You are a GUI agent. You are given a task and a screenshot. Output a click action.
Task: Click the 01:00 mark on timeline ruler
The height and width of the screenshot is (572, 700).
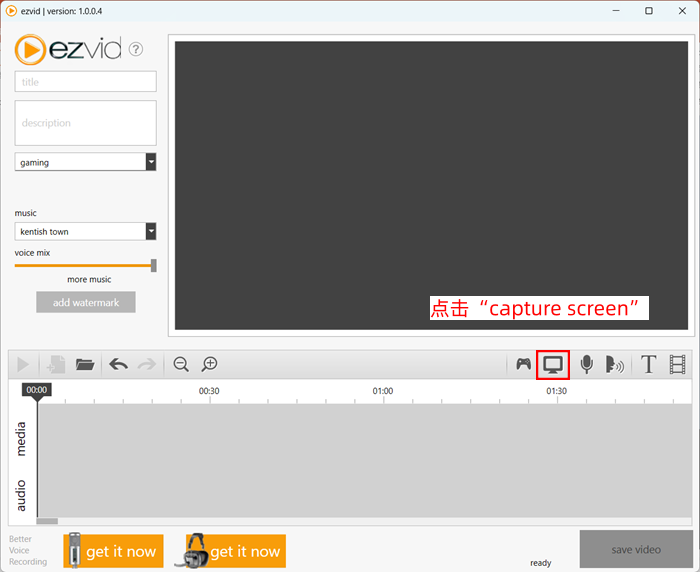383,391
